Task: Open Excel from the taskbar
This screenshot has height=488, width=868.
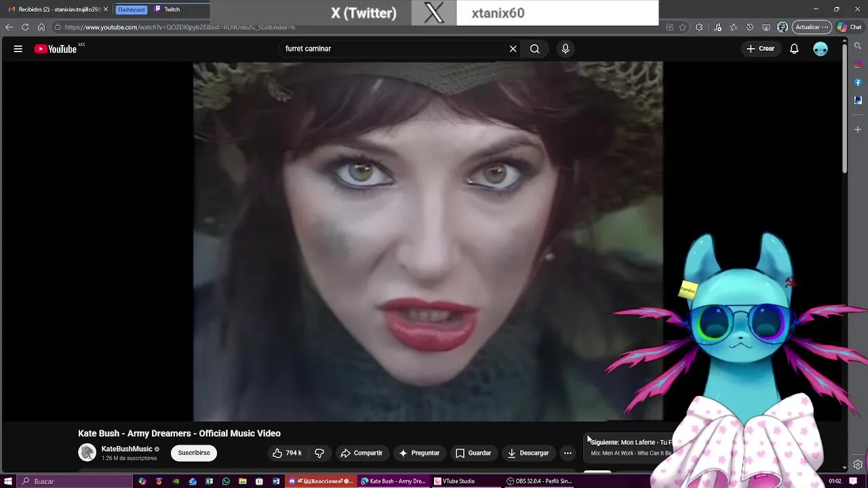Action: (x=209, y=481)
